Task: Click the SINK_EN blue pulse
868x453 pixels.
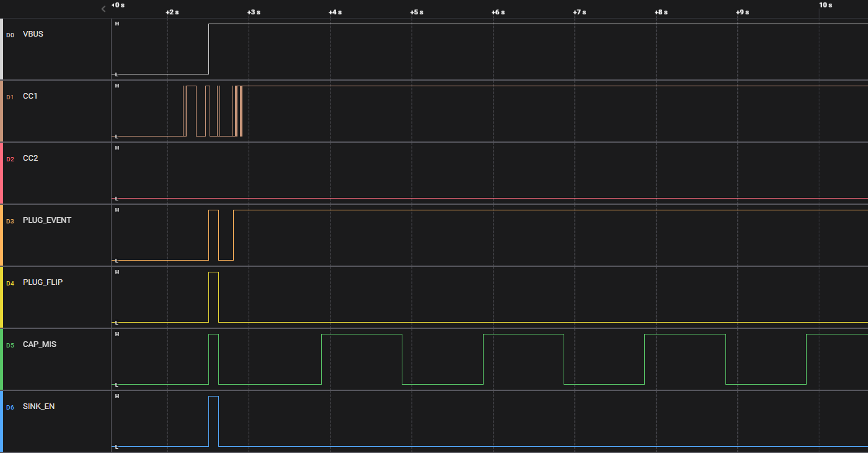Action: 213,421
